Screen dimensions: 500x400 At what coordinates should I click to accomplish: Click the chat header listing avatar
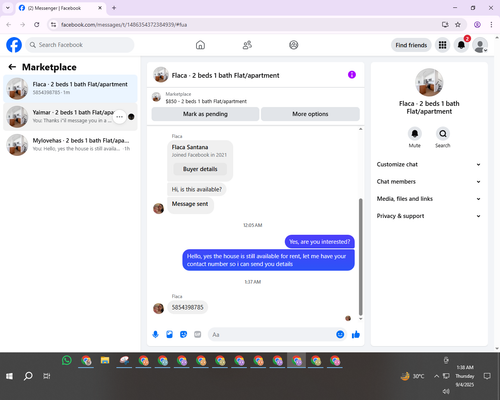(x=161, y=75)
